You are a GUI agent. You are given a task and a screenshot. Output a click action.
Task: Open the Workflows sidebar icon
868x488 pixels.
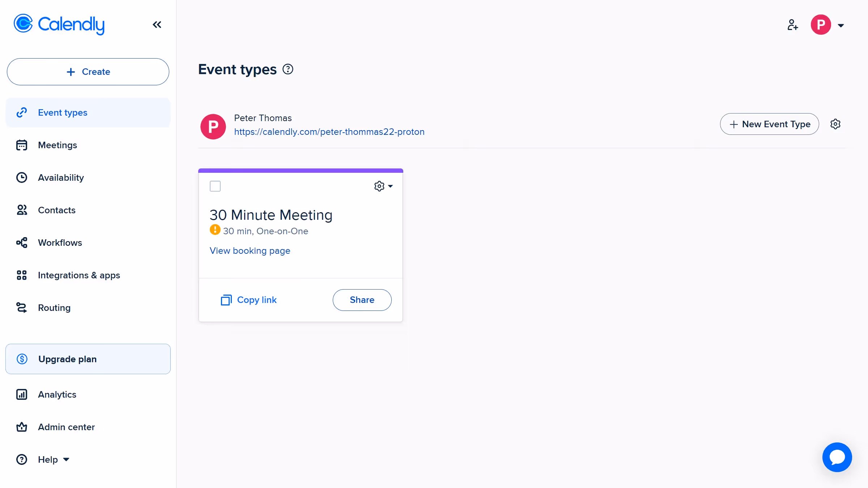[21, 243]
